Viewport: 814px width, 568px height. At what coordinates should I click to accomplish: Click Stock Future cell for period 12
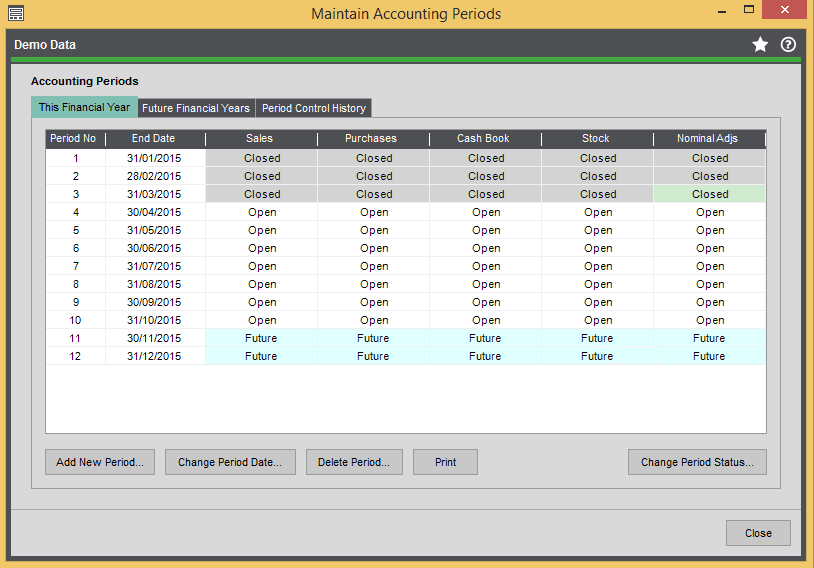point(598,356)
